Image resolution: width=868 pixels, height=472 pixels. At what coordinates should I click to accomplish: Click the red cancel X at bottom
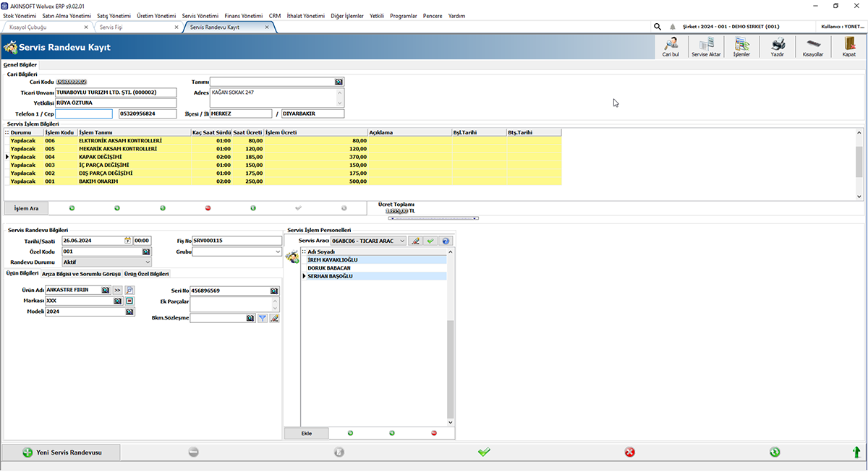pos(629,452)
